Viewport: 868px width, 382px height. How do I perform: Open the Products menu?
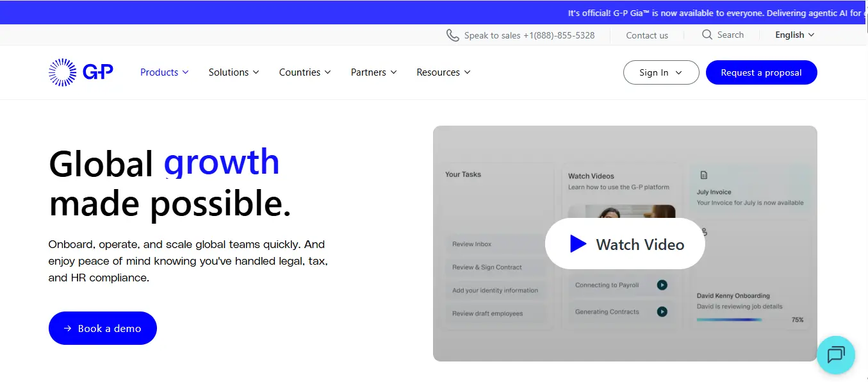click(165, 72)
